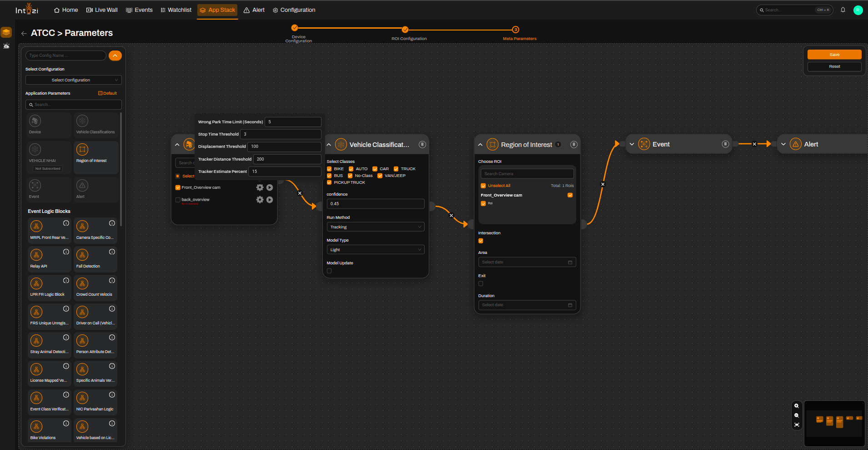Click stop icon on Vehicle Classification node

click(422, 145)
